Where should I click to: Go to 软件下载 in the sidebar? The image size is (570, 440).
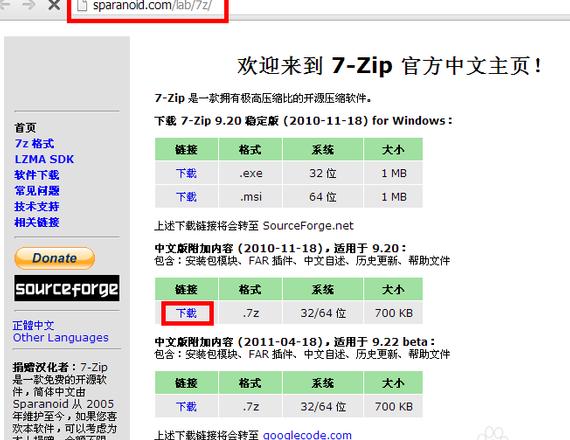[37, 175]
